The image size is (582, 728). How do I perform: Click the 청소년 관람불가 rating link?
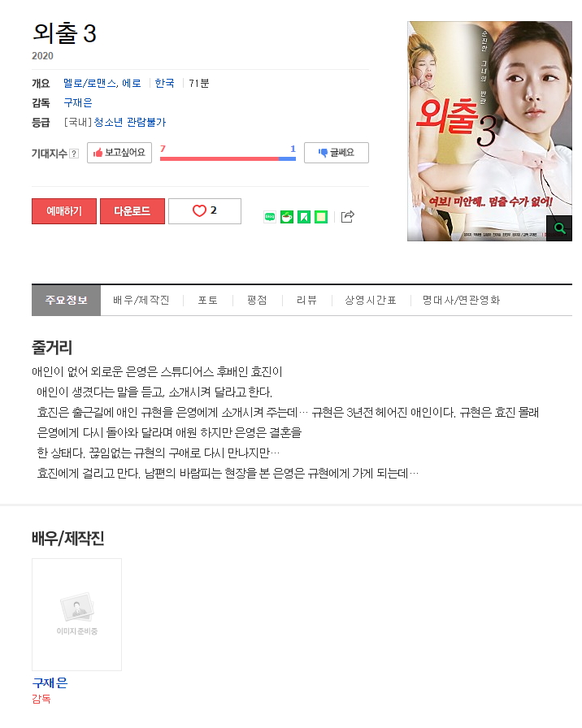click(129, 122)
